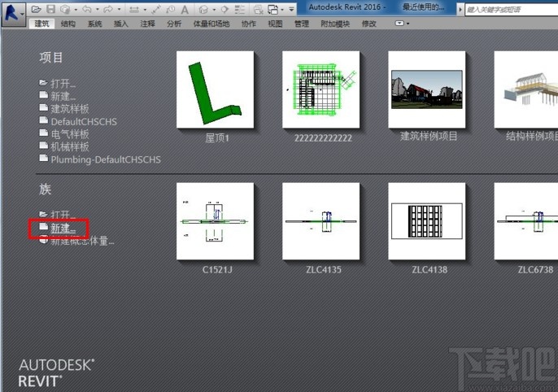
Task: Switch to the 附加模块 ribbon tab
Action: pos(335,24)
